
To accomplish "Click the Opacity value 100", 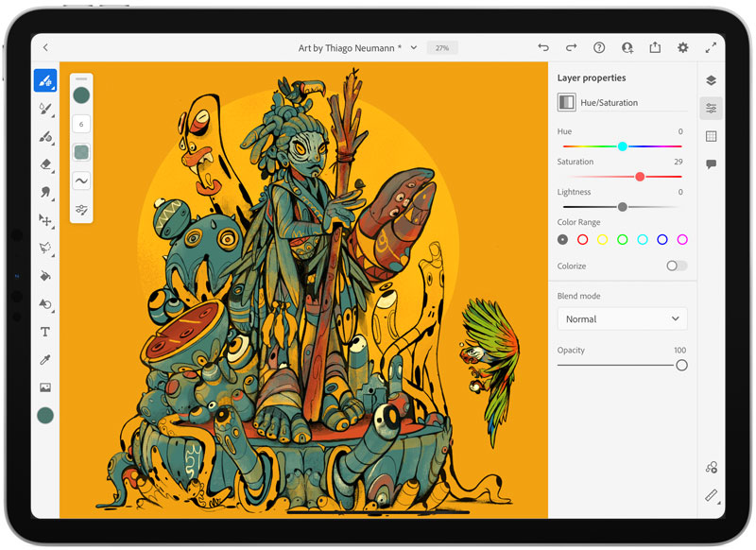I will (679, 350).
